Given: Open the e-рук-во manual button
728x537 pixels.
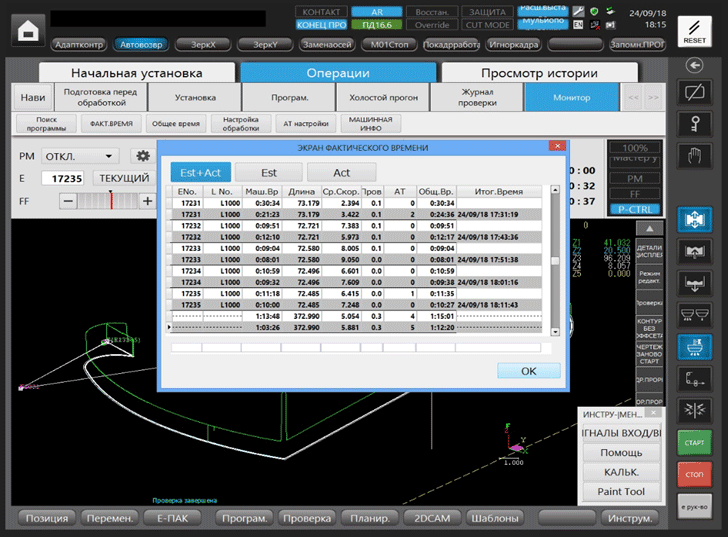Looking at the screenshot, I should point(694,506).
